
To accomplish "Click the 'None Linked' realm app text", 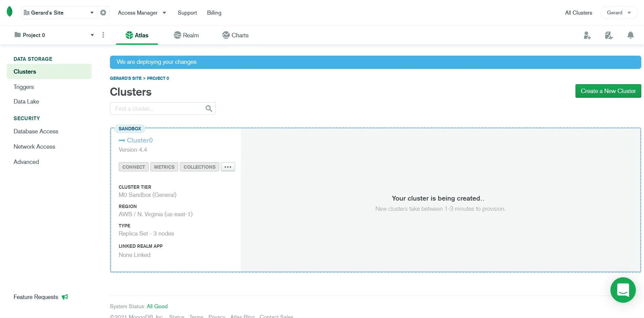I will pyautogui.click(x=134, y=255).
